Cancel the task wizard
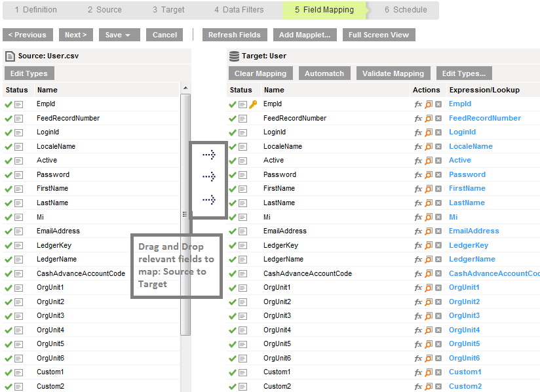The height and width of the screenshot is (392, 540). pos(164,35)
